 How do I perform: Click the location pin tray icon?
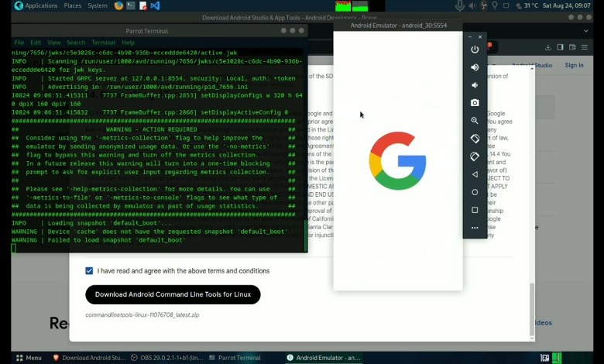495,5
